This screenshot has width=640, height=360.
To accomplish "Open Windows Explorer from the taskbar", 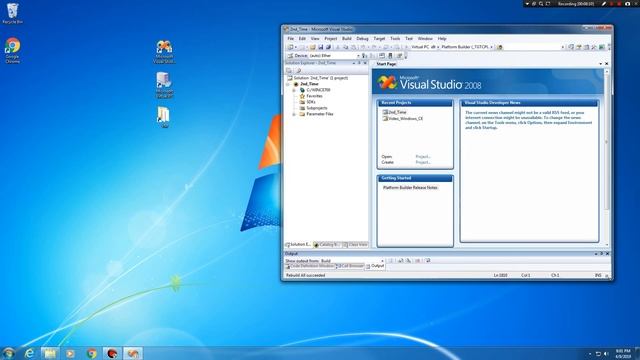I will tap(50, 353).
